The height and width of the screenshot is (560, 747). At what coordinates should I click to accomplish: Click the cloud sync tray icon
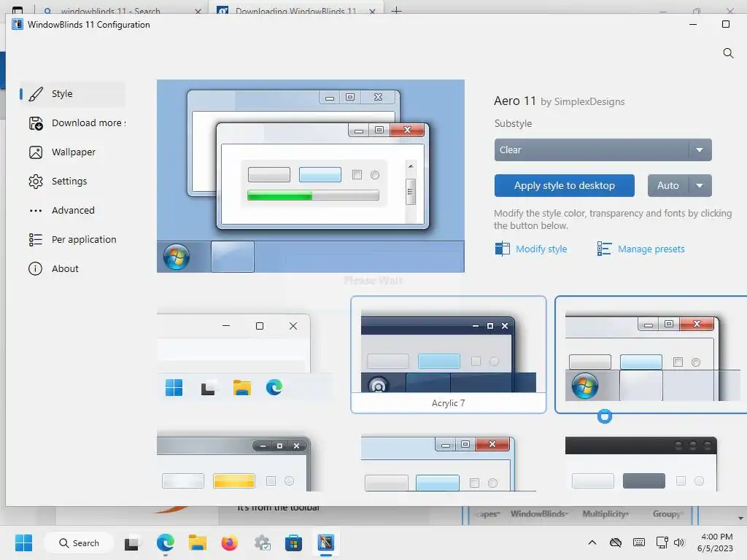point(616,542)
